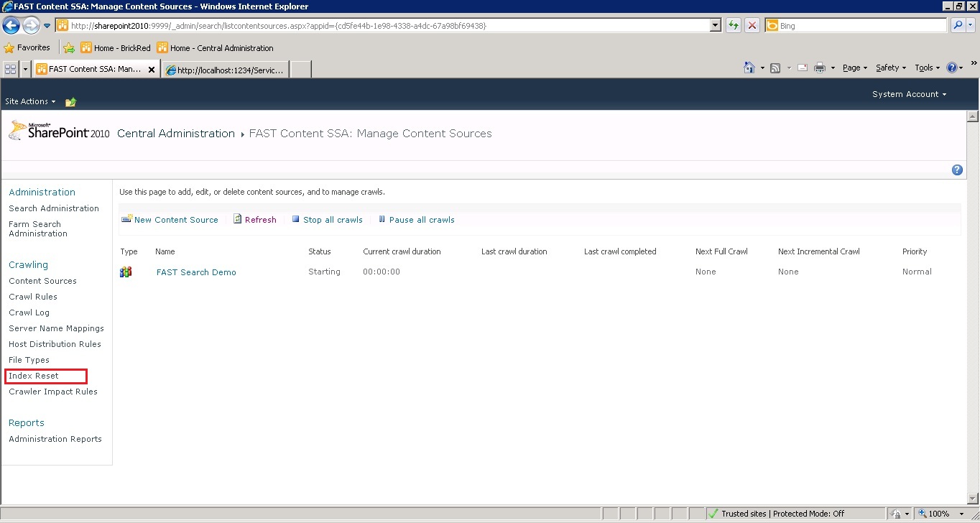Click the Trusted sites security zone status
This screenshot has width=980, height=523.
point(777,514)
